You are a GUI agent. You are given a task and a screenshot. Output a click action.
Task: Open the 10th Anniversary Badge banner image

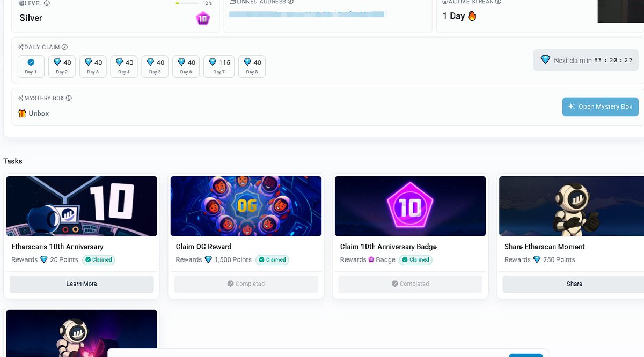click(x=410, y=206)
